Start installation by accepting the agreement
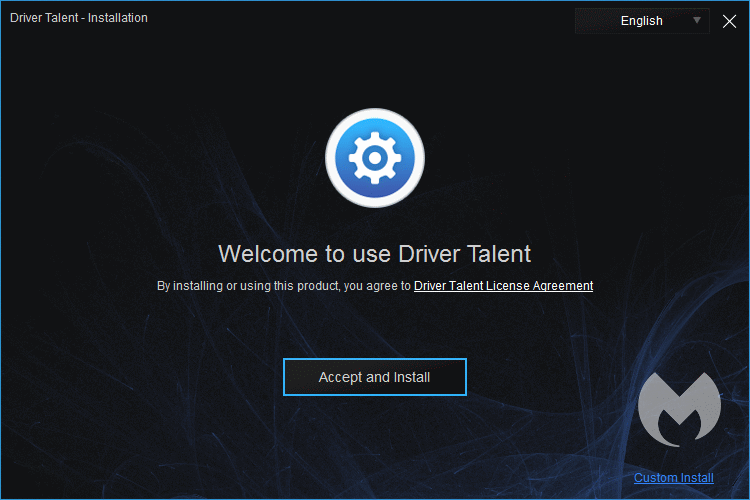750x500 pixels. point(375,377)
